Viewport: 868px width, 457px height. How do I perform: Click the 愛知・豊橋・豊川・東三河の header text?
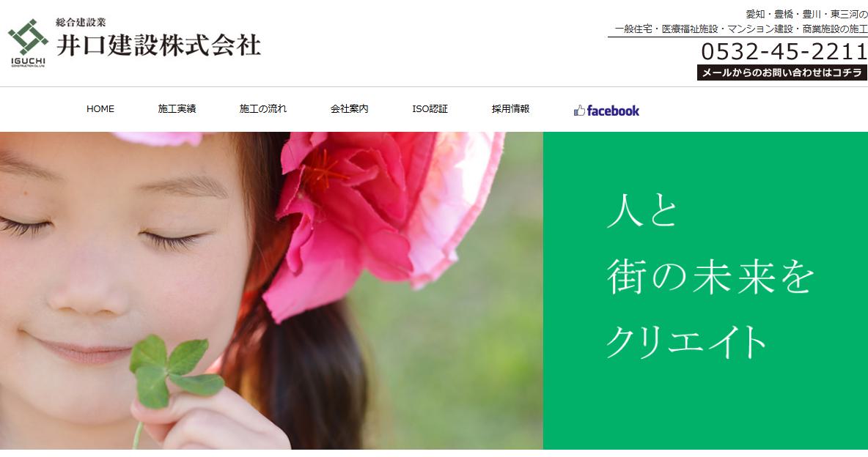click(806, 15)
